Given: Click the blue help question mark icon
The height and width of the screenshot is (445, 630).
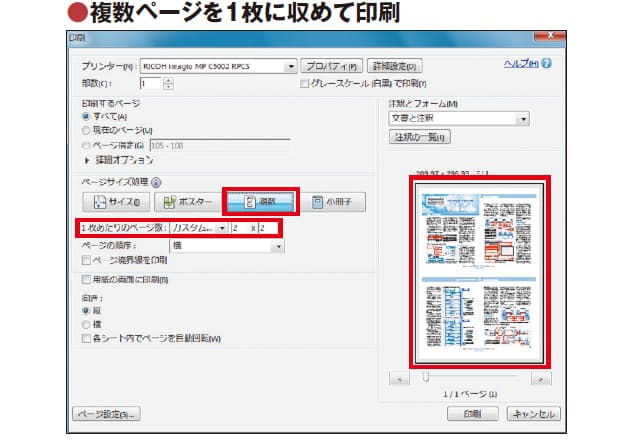Looking at the screenshot, I should 547,64.
